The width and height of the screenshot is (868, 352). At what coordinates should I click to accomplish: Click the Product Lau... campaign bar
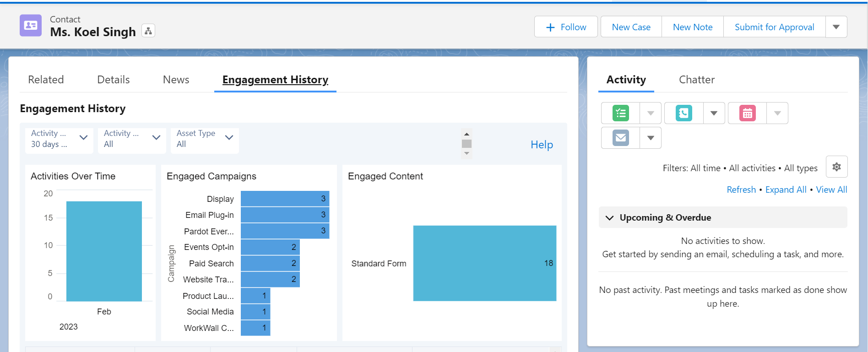click(x=255, y=296)
